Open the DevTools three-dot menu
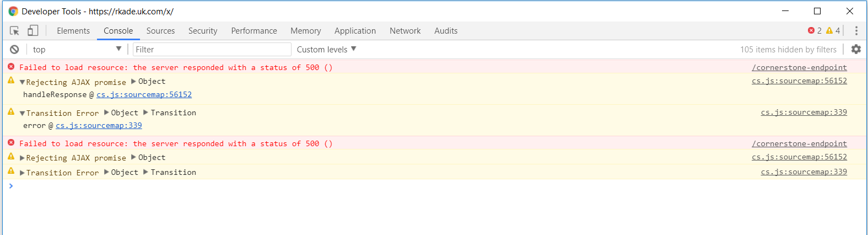The image size is (868, 235). (856, 31)
